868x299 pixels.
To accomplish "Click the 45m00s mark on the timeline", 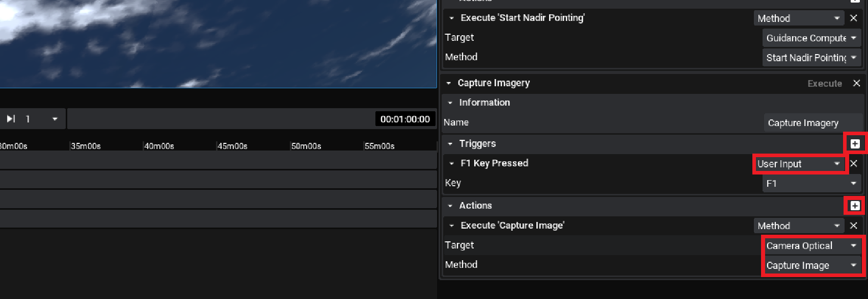I will pos(232,146).
